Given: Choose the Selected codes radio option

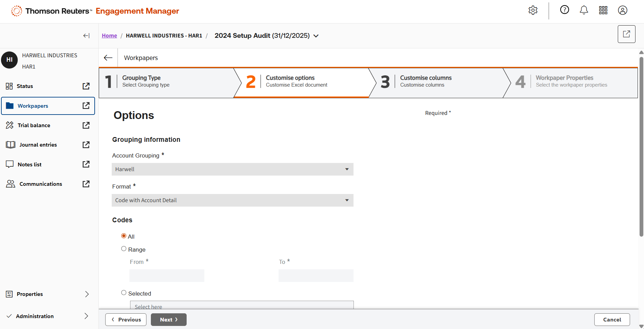Looking at the screenshot, I should [x=124, y=293].
